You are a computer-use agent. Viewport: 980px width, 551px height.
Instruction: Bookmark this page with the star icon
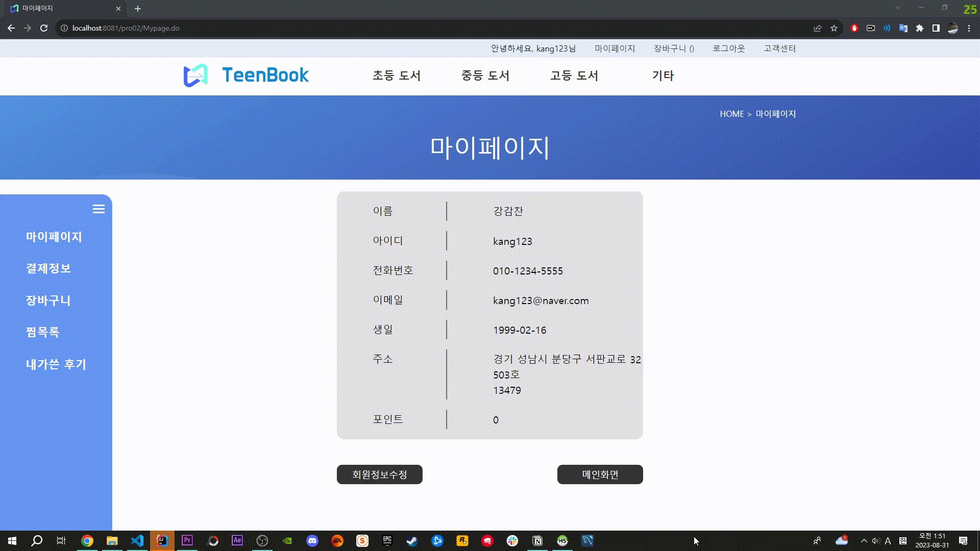point(834,28)
